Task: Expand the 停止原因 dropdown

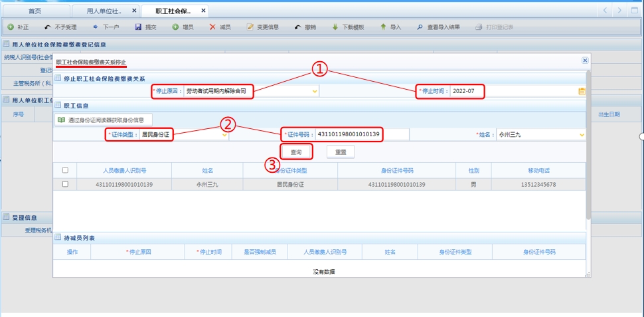Action: click(315, 91)
